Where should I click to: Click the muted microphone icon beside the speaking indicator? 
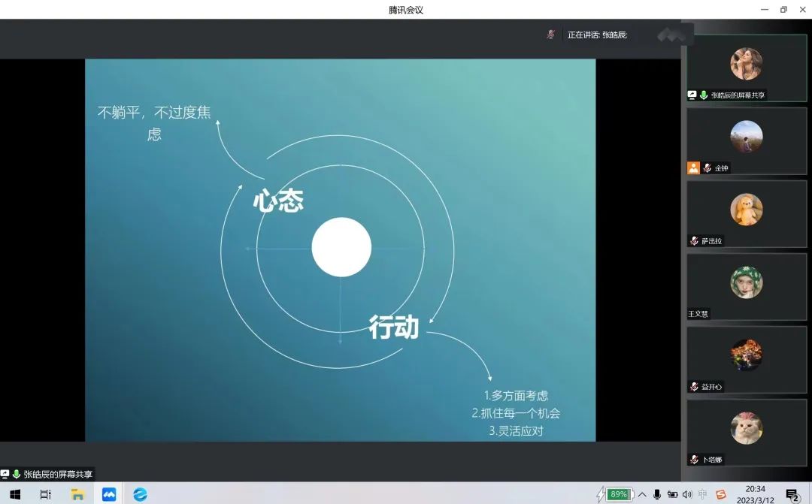click(550, 35)
